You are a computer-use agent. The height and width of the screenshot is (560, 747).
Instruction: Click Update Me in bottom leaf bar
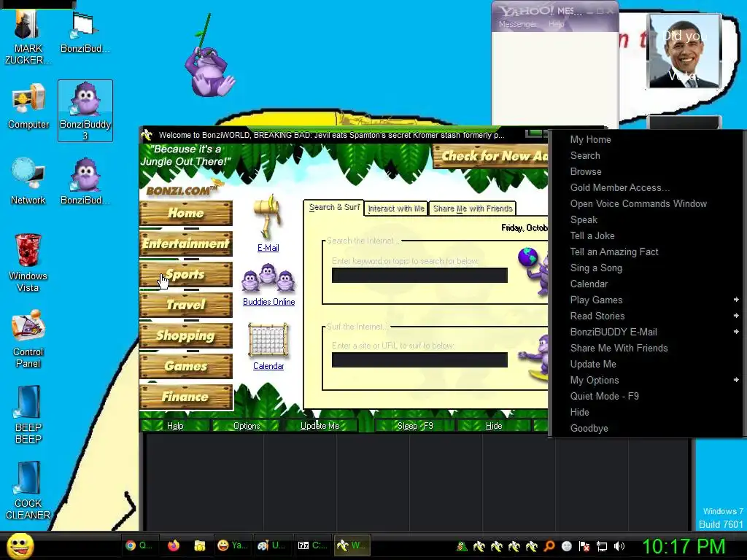tap(320, 426)
